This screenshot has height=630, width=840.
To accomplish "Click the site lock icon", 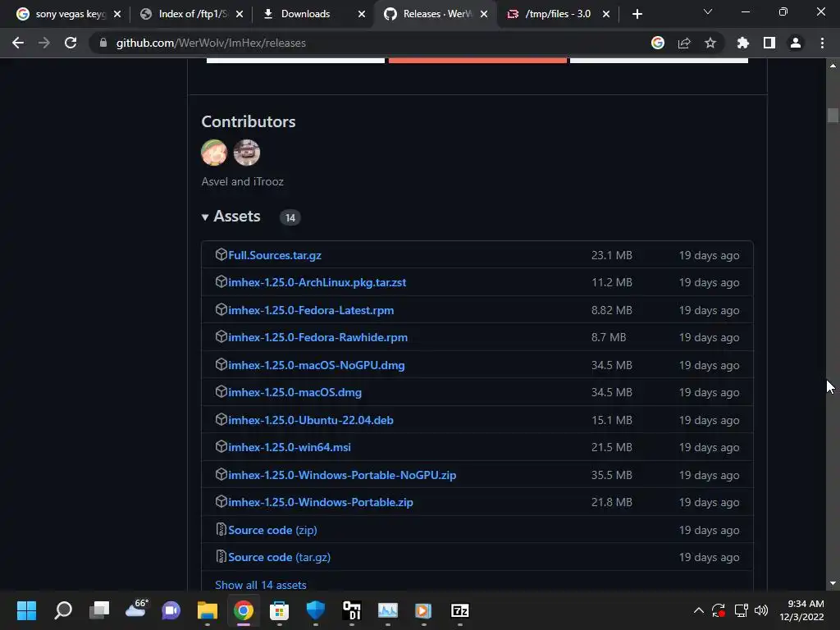I will coord(103,43).
